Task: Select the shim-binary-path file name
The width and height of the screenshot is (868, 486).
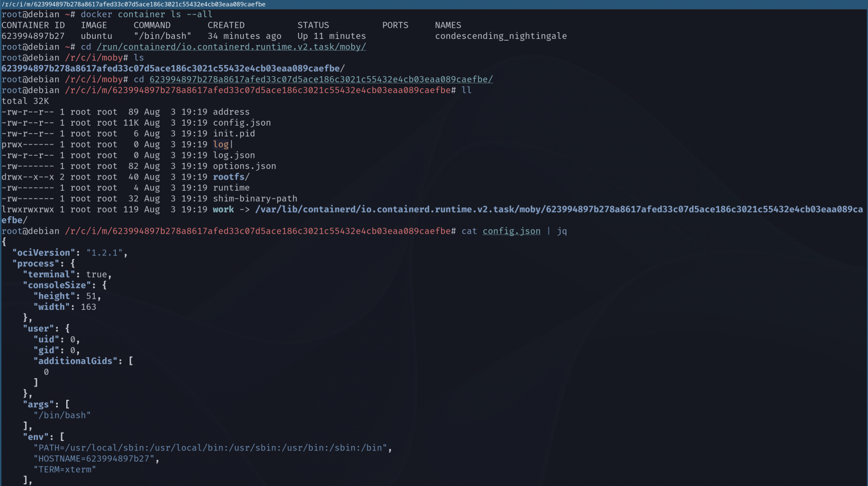Action: (x=255, y=199)
